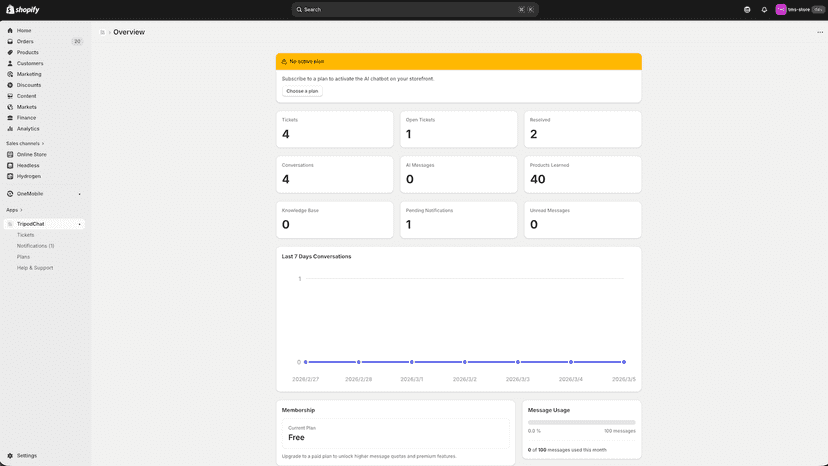Click the Markets globe icon

(x=10, y=107)
